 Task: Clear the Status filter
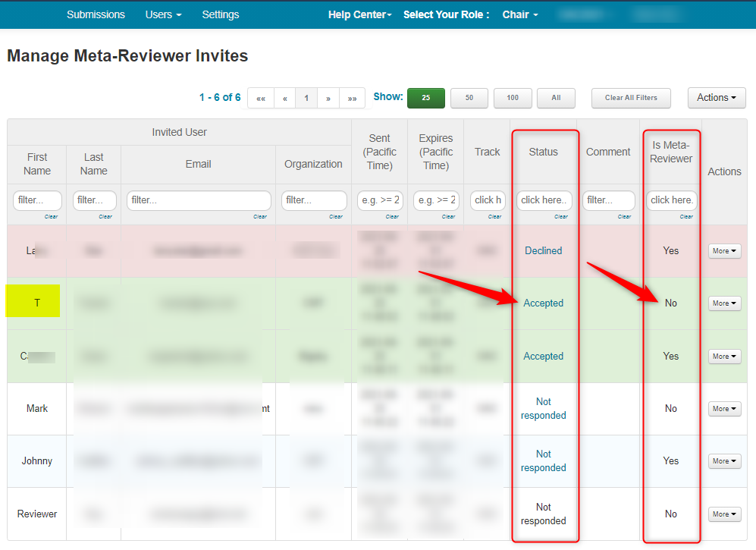560,217
